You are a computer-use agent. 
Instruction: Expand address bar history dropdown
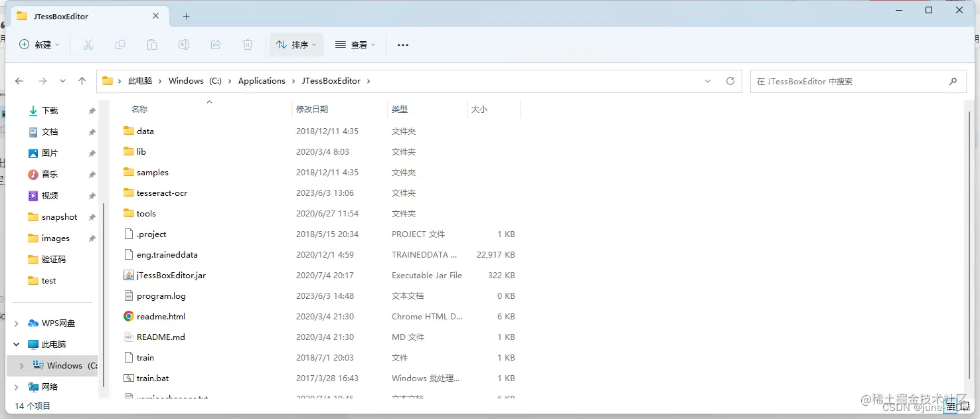pos(708,81)
